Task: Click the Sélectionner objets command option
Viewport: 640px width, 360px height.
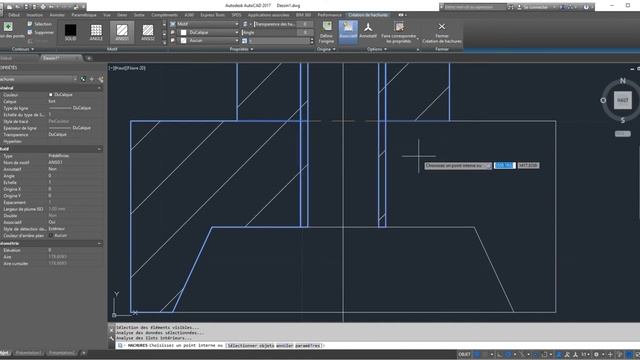Action: [x=250, y=345]
